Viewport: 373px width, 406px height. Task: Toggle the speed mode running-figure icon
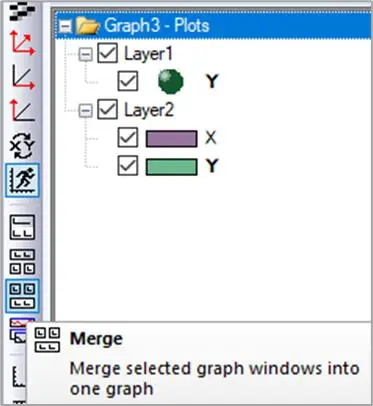22,180
